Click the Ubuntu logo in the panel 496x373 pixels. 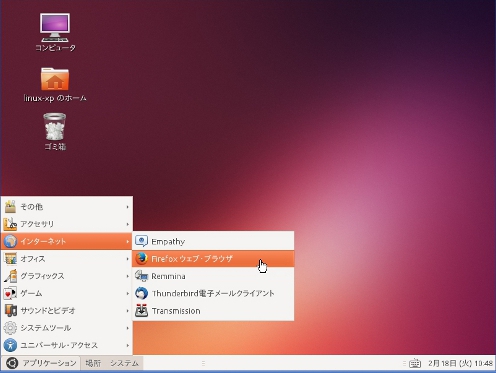pyautogui.click(x=12, y=363)
